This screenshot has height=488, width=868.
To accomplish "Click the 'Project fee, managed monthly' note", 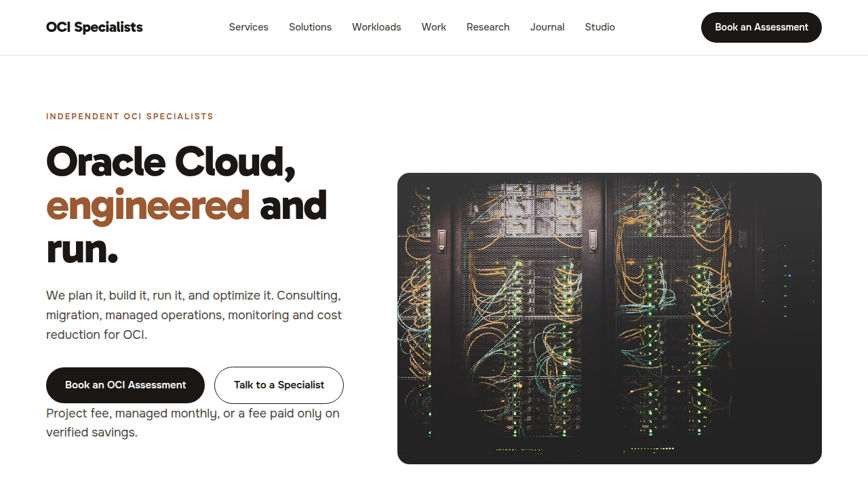I will click(x=193, y=423).
